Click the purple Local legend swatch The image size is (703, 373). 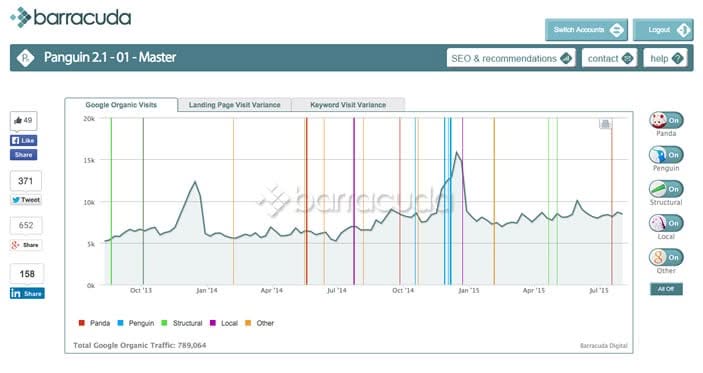[x=213, y=323]
